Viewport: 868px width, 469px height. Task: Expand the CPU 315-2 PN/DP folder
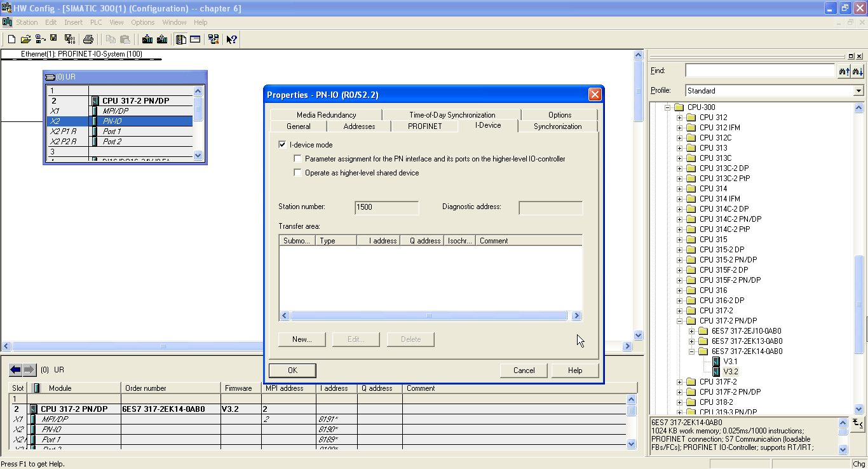tap(679, 259)
